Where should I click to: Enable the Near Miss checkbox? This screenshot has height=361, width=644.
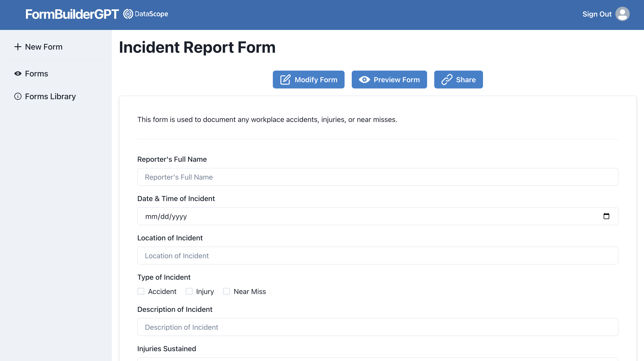[227, 291]
